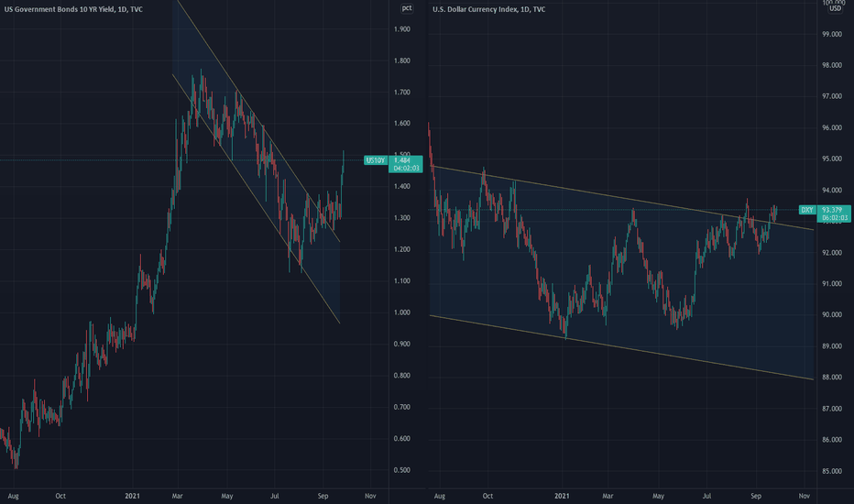854x504 pixels.
Task: Click the 1.484 current yield value label
Action: 402,160
